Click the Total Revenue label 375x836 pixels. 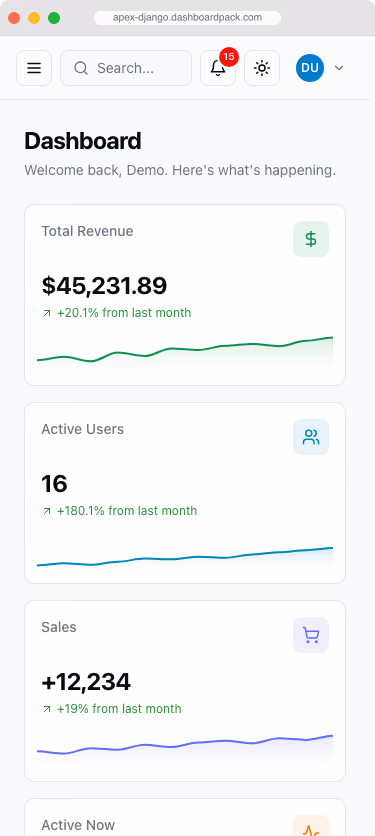click(x=87, y=231)
